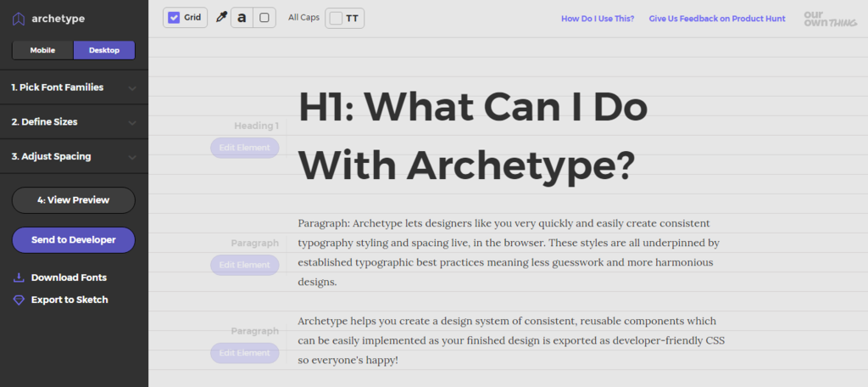The image size is (868, 387).
Task: Open section 3. Adjust Spacing
Action: click(x=75, y=156)
